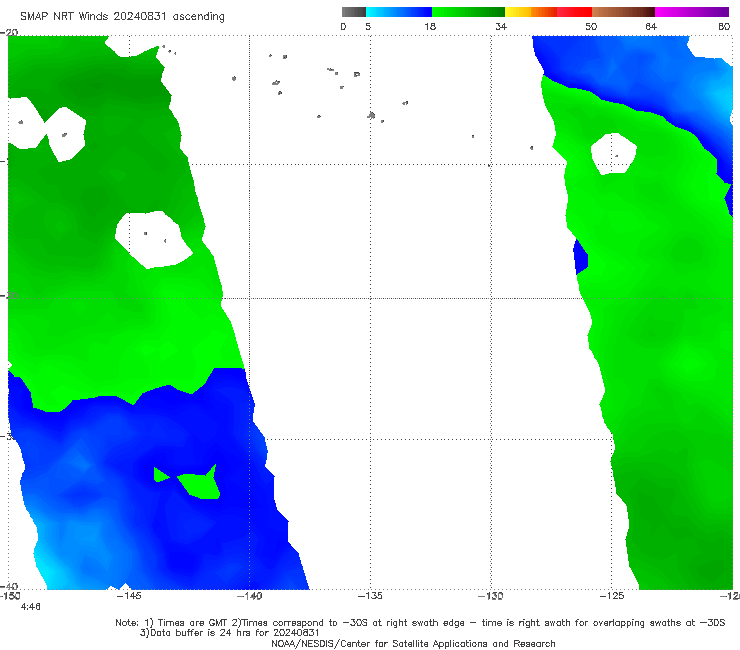This screenshot has width=740, height=650.
Task: Click the longitude label "-140"
Action: (x=249, y=596)
